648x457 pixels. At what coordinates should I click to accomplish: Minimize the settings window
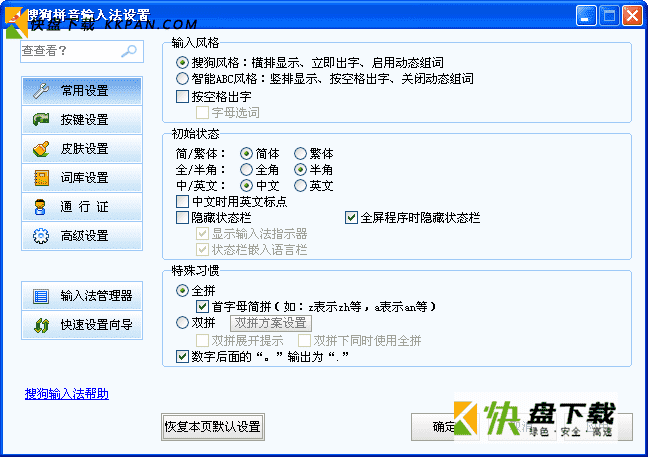coord(586,16)
